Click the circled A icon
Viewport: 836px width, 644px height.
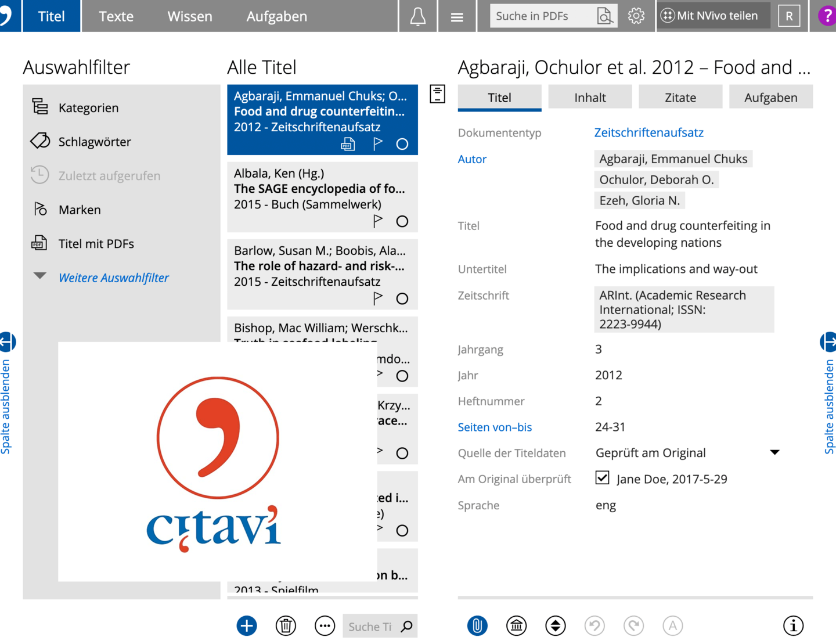672,625
